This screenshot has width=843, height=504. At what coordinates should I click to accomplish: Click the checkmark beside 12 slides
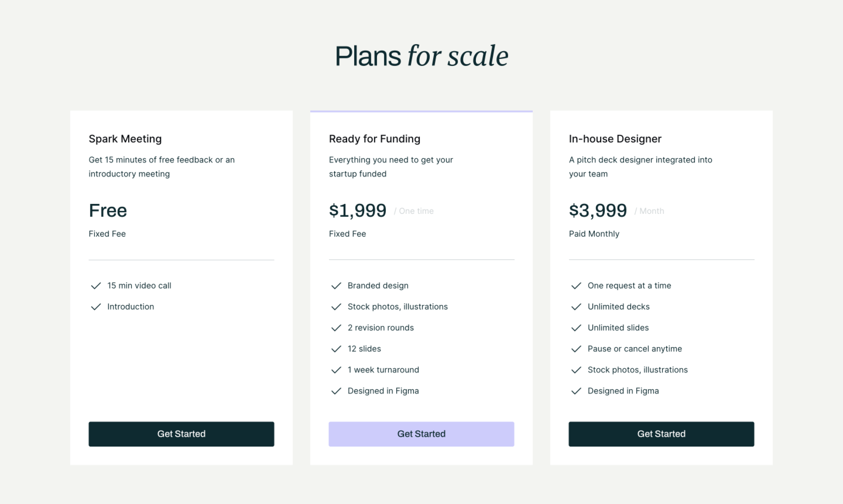click(336, 349)
